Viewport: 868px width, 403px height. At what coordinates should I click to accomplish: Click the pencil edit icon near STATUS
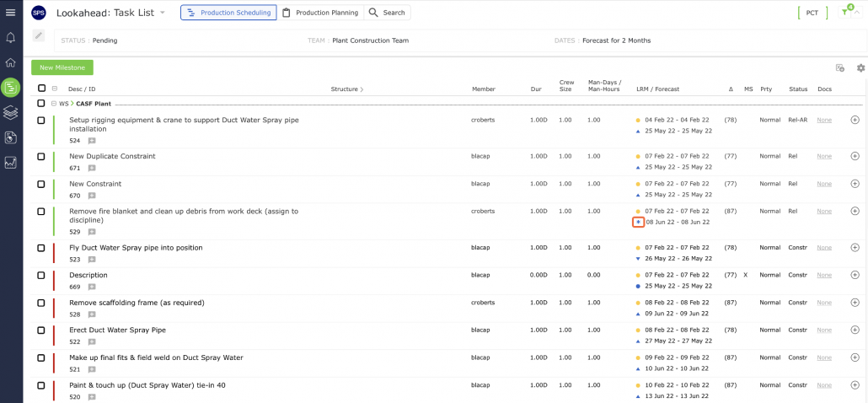[x=38, y=35]
